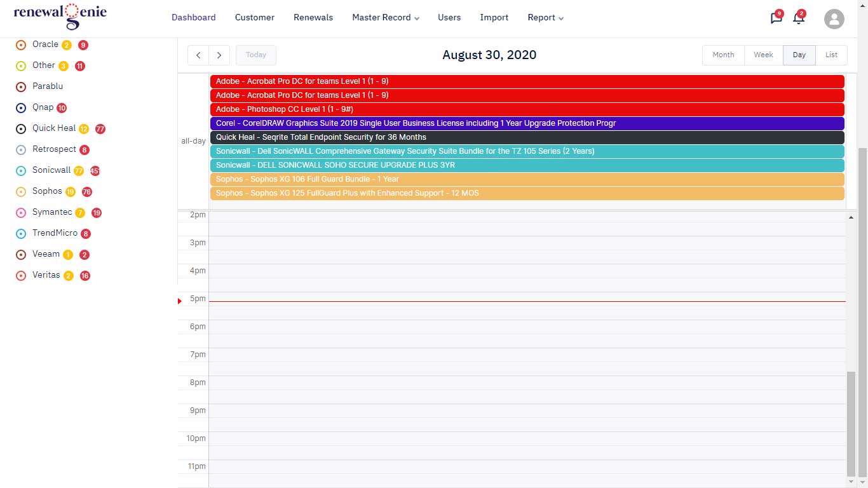Click the red 8 badge beside TrendMicro
Image resolution: width=868 pixels, height=488 pixels.
86,234
